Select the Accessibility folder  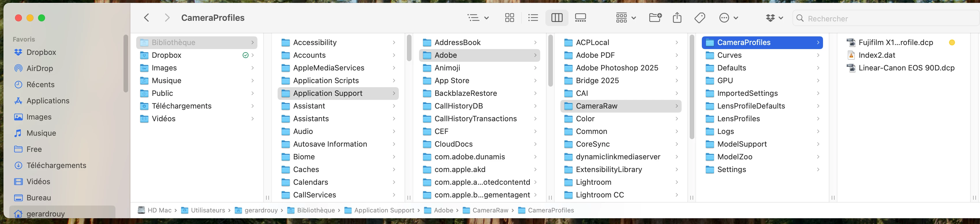coord(338,42)
